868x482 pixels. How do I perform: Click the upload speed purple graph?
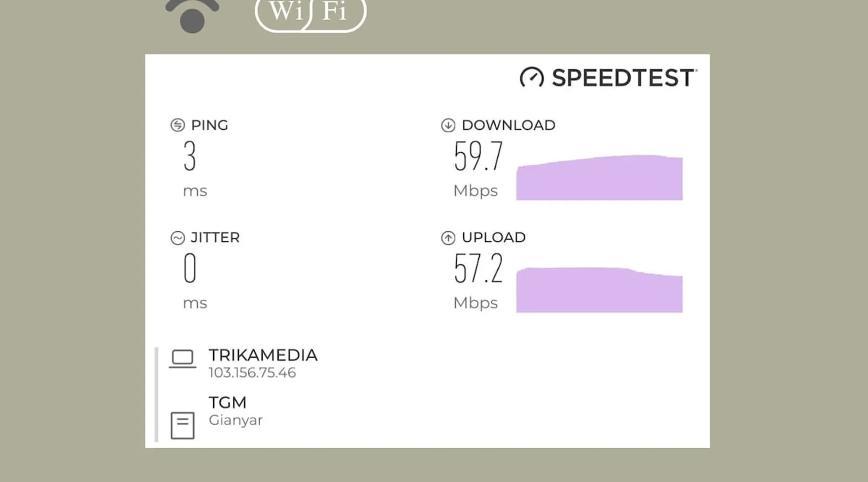click(x=599, y=290)
